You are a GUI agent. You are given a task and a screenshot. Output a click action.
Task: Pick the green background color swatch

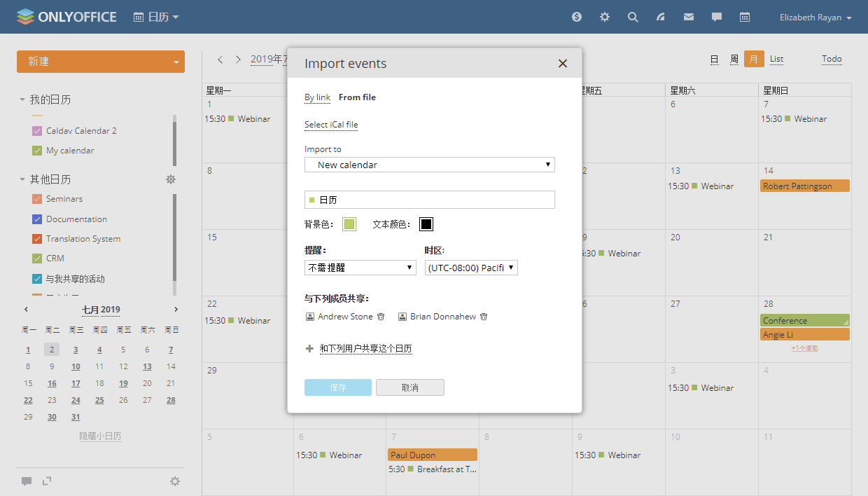[349, 224]
